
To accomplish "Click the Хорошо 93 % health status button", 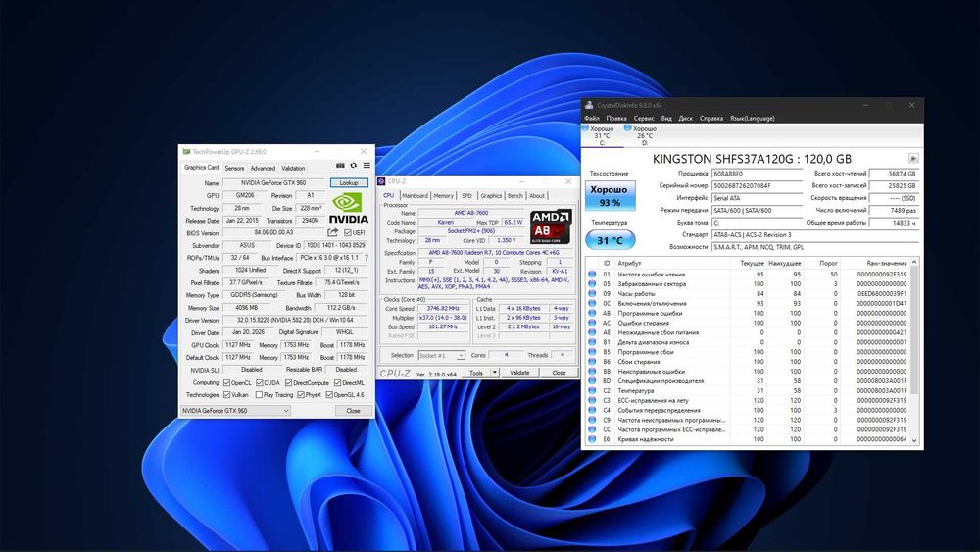I will (610, 196).
